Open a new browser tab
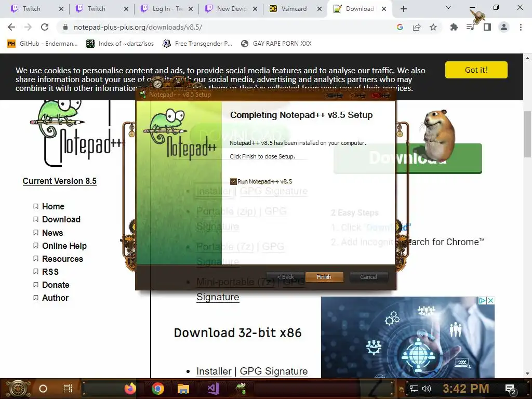Screen dimensions: 532x399 pos(403,9)
